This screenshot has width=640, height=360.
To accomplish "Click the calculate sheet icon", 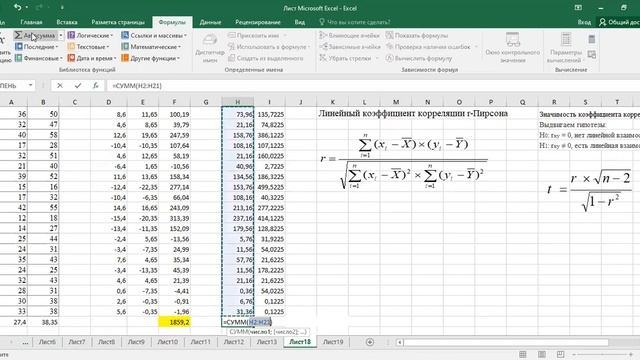I will point(592,54).
